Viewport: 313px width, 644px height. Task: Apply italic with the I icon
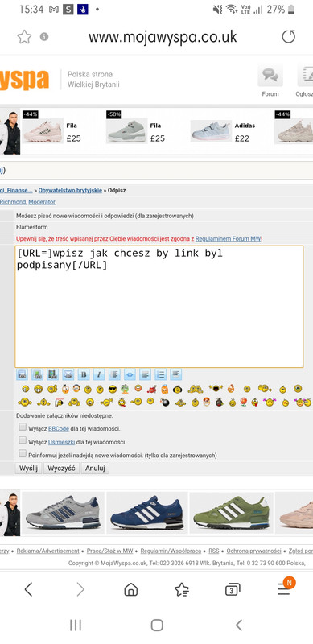pos(99,374)
